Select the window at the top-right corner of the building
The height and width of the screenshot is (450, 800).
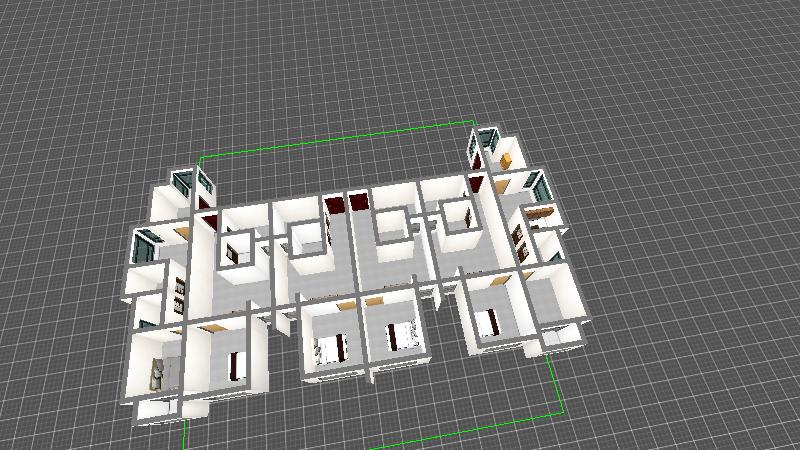(x=488, y=141)
